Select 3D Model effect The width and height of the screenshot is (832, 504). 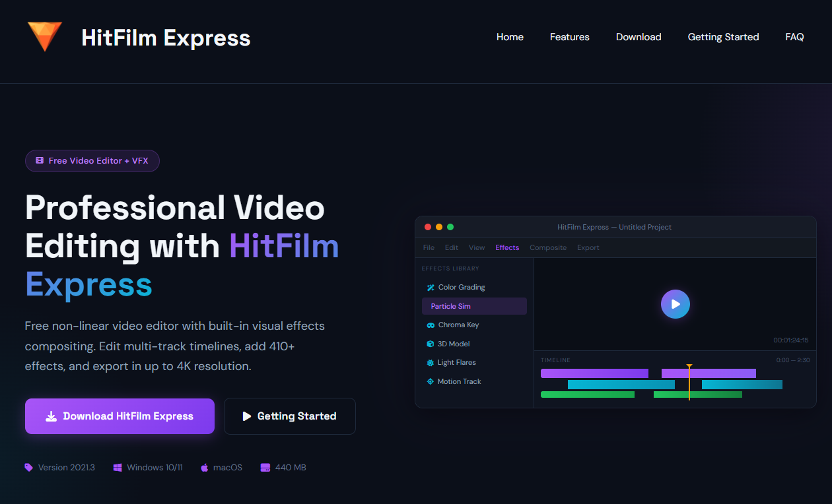[474, 344]
